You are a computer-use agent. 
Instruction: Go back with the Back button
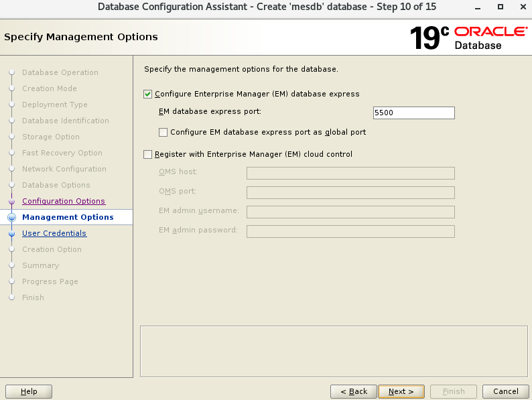pyautogui.click(x=353, y=391)
